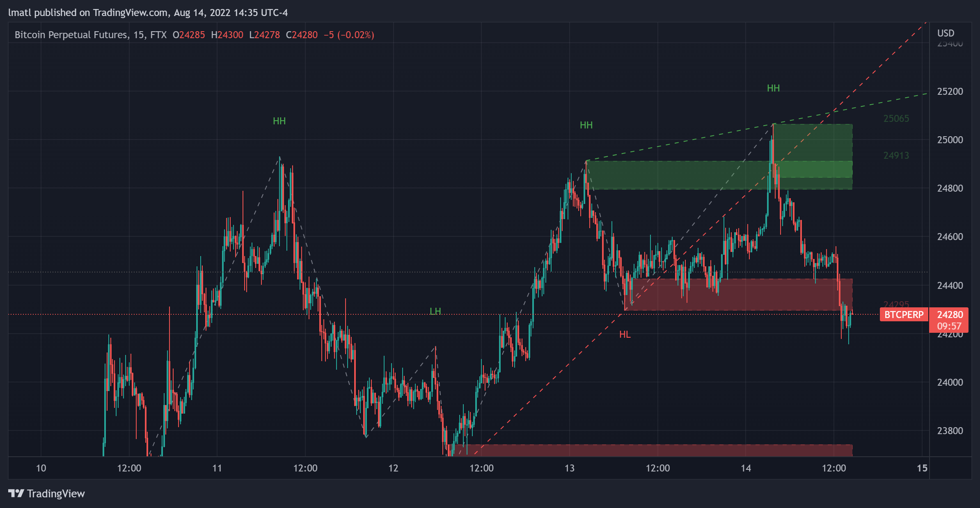The image size is (980, 508).
Task: Select the HH label above the 25065 high
Action: tap(773, 88)
